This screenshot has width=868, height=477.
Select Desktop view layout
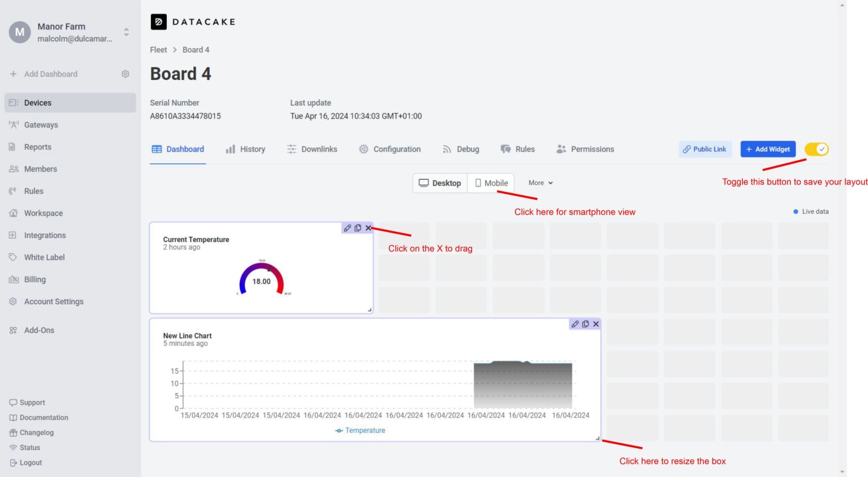(440, 183)
